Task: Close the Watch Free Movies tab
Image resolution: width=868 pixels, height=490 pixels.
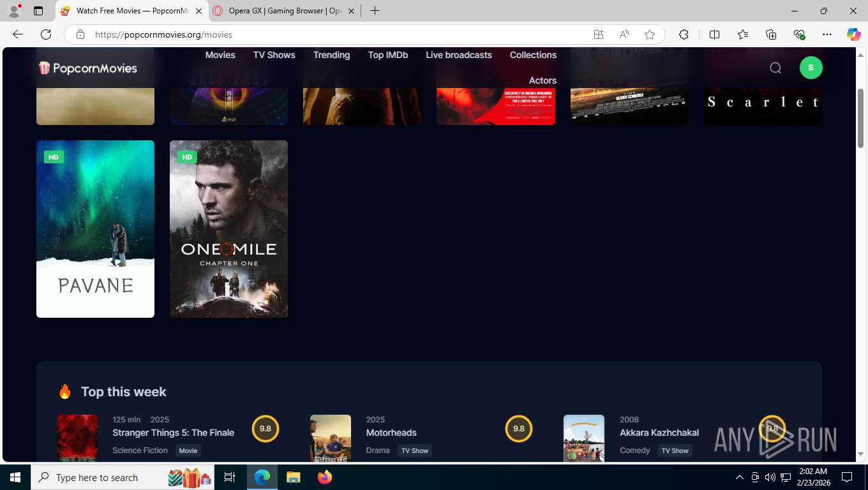Action: click(x=198, y=11)
